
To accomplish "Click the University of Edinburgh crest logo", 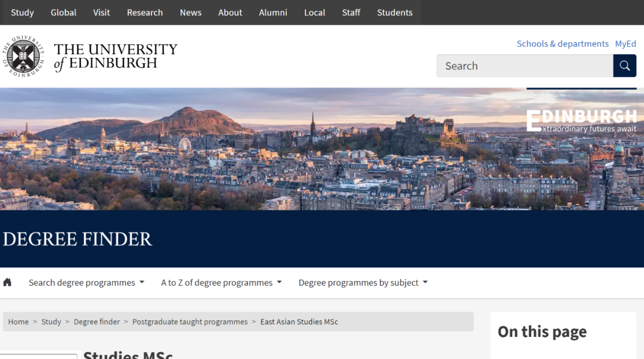I will tap(23, 57).
